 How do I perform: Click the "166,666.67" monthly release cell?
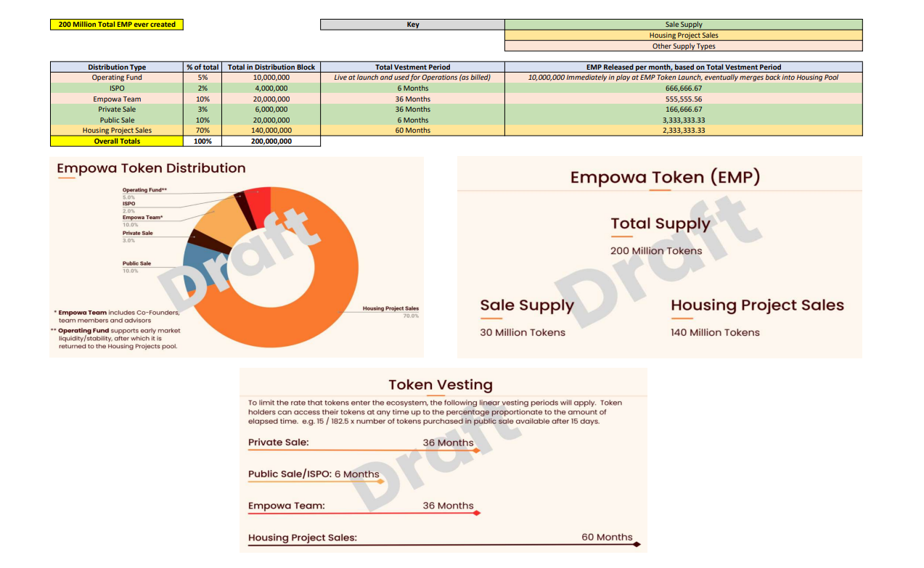tap(684, 110)
